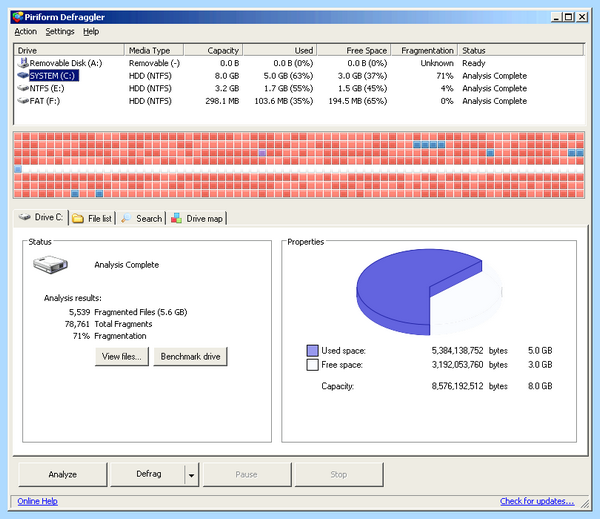Click the greyed Stop button
The image size is (600, 519).
point(339,475)
